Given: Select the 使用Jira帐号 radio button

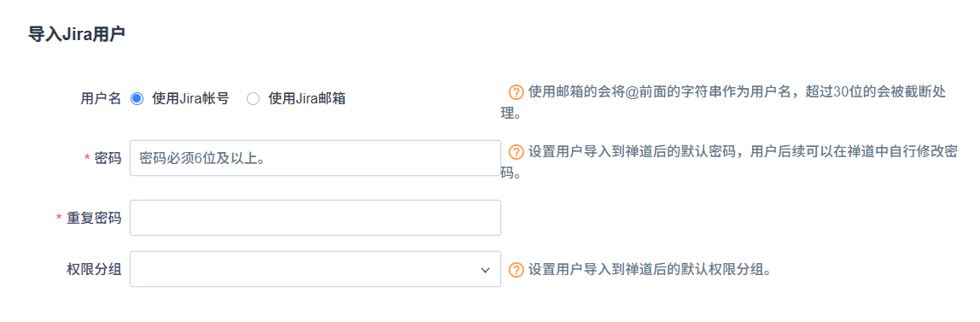Looking at the screenshot, I should (137, 98).
